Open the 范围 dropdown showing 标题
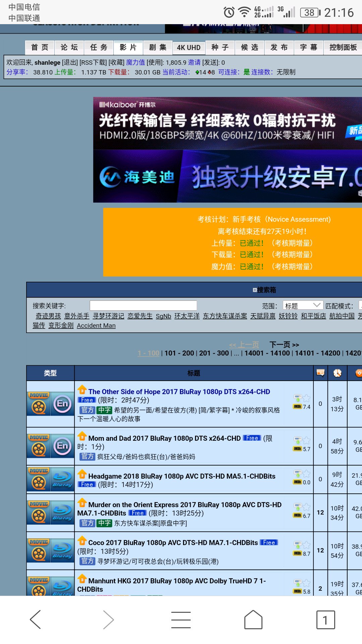 pyautogui.click(x=303, y=305)
